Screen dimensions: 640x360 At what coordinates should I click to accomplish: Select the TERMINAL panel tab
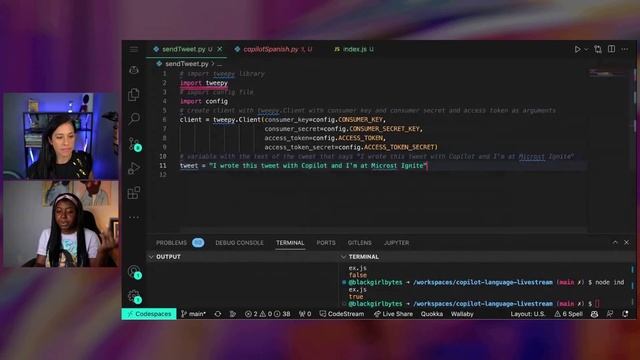(290, 243)
